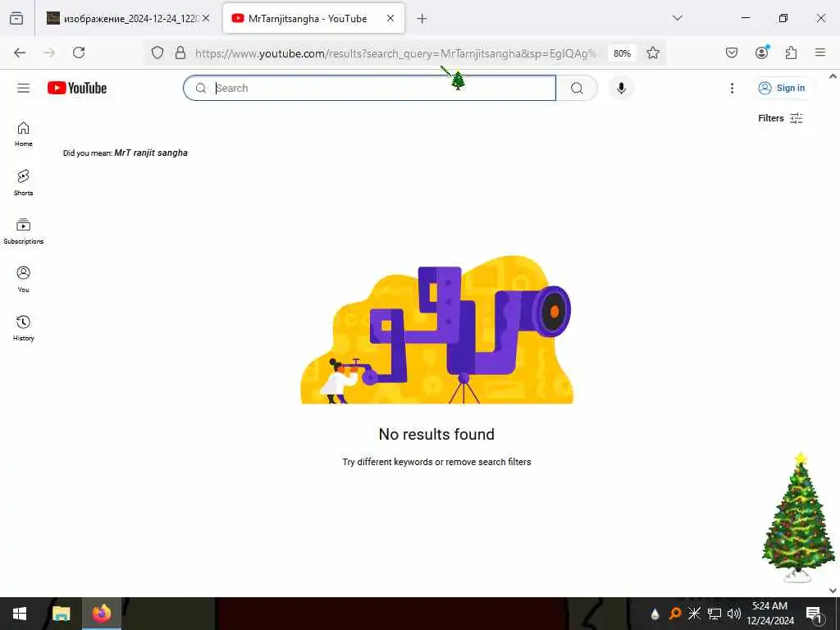Click the Sign in button

point(782,88)
